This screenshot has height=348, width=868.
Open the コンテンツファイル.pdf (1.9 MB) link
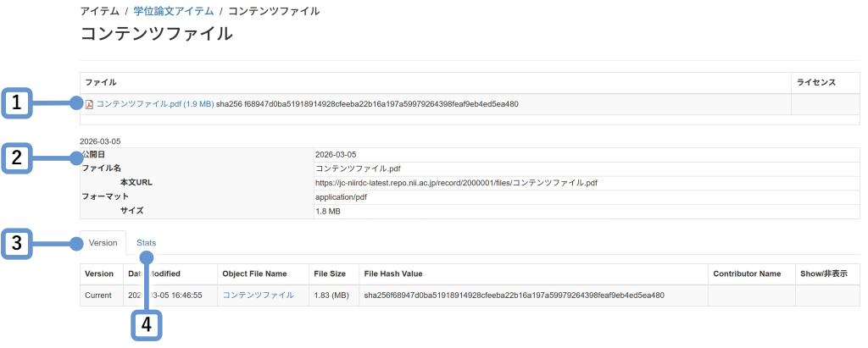(155, 104)
